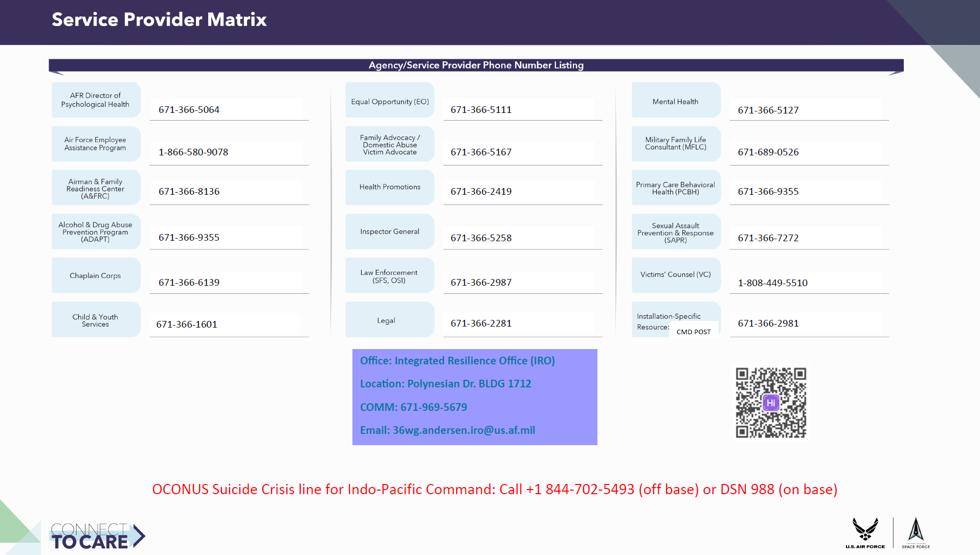
Task: Select the Inspector General label box
Action: point(390,232)
